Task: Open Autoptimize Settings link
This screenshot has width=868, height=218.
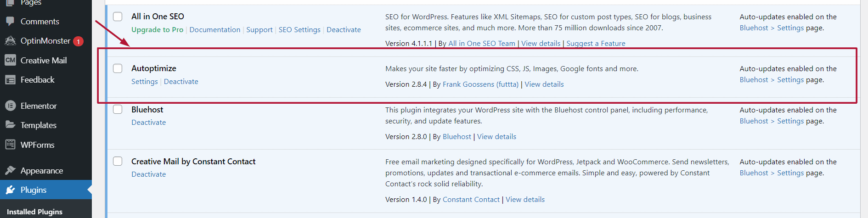Action: pos(144,82)
